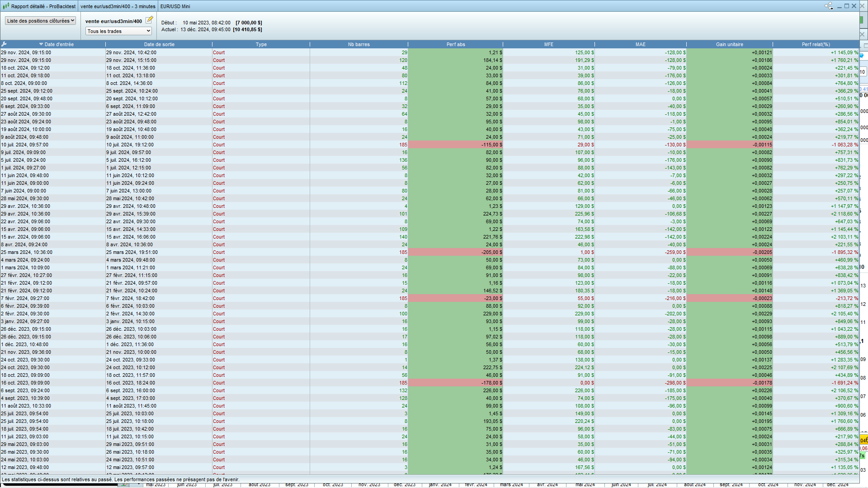868x488 pixels.
Task: Click the Nb barres column header
Action: pyautogui.click(x=359, y=44)
